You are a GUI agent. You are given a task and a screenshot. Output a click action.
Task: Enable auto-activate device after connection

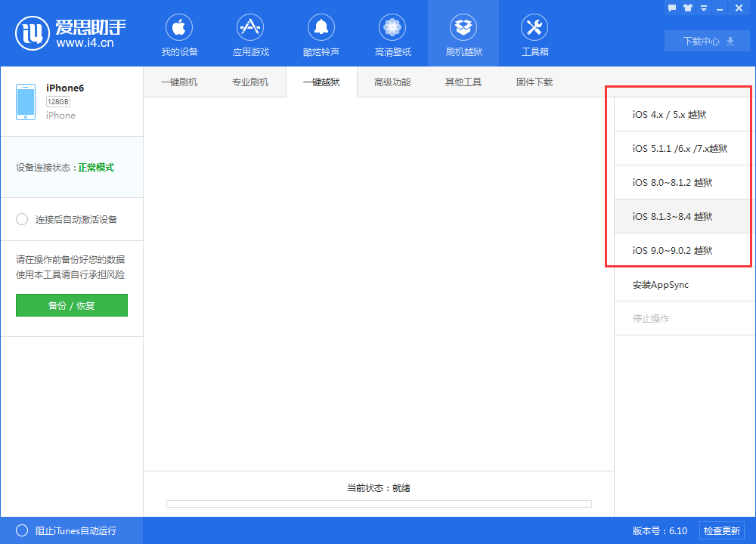point(22,219)
